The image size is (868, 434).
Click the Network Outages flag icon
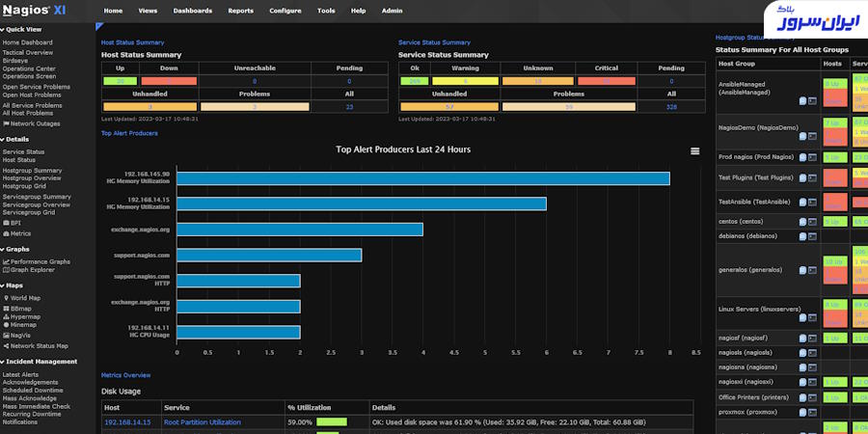click(6, 124)
